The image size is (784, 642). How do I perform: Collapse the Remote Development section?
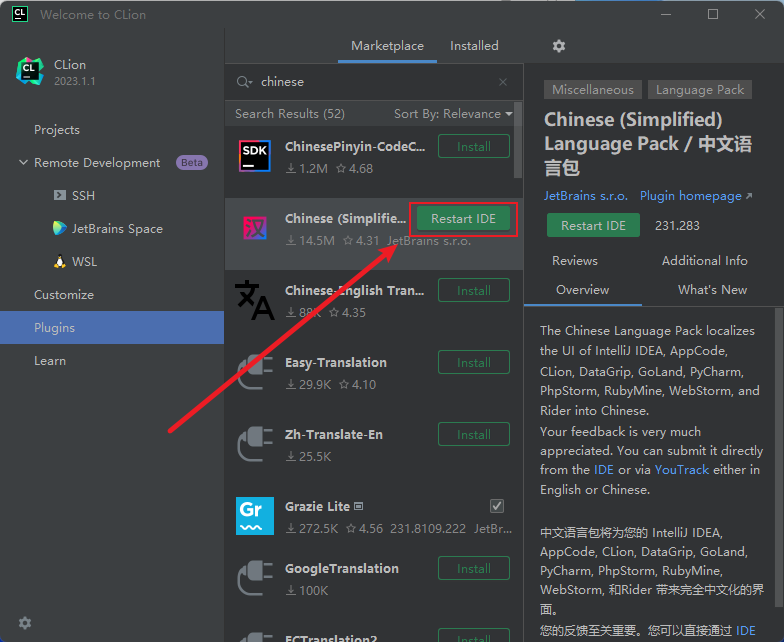click(x=23, y=162)
